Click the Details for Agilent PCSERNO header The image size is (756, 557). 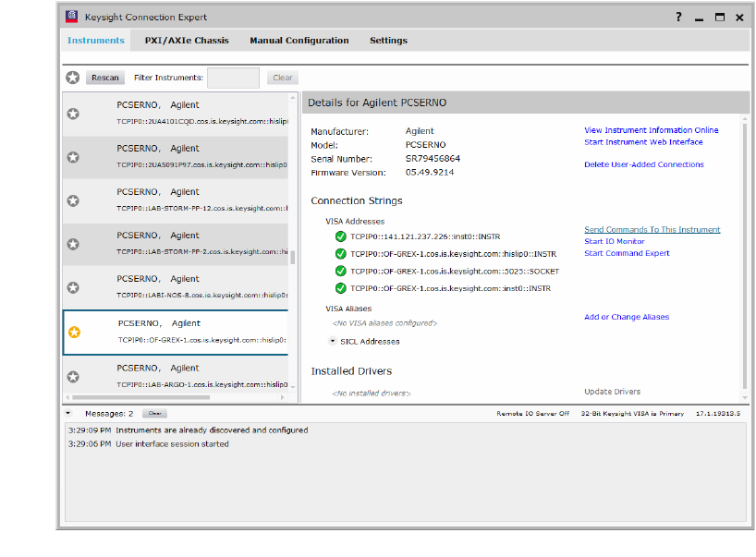point(377,103)
